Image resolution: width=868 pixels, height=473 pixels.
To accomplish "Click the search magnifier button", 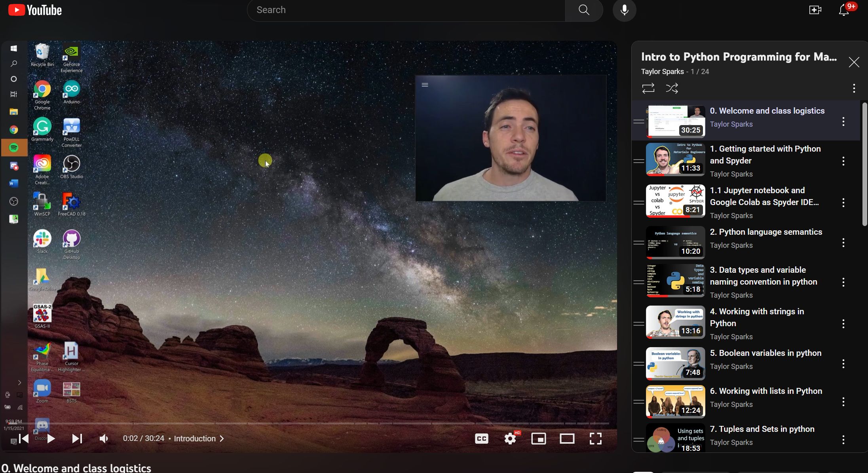I will pos(584,10).
